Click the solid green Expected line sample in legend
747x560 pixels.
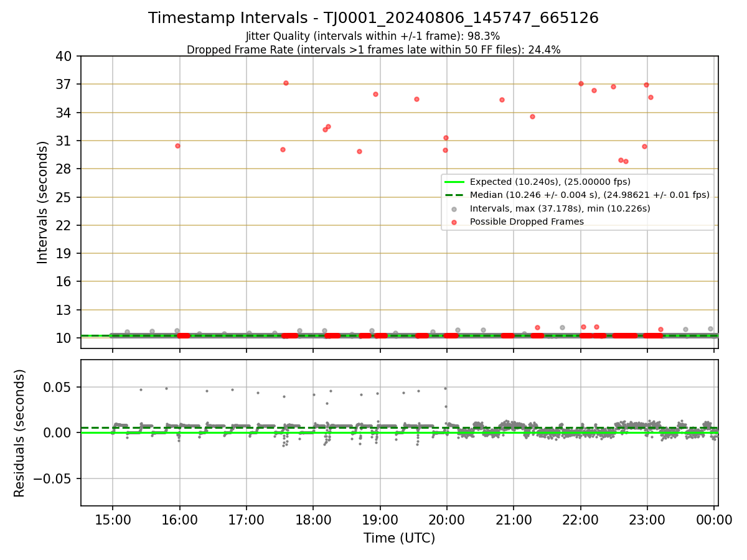pyautogui.click(x=454, y=182)
